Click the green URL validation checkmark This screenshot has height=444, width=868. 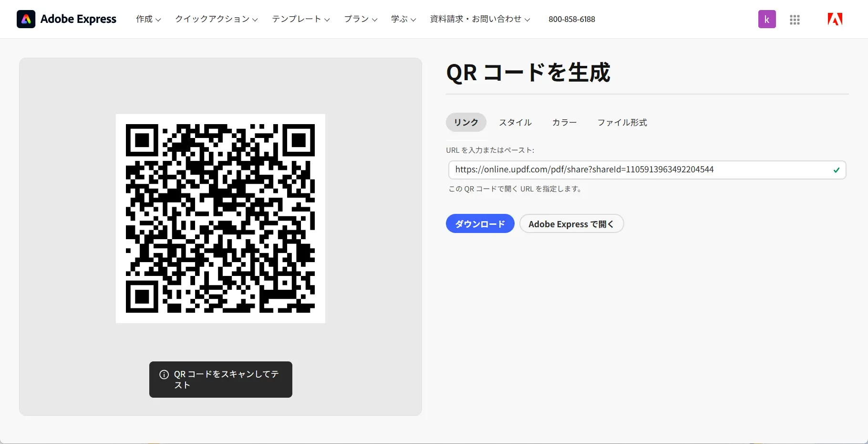click(836, 170)
